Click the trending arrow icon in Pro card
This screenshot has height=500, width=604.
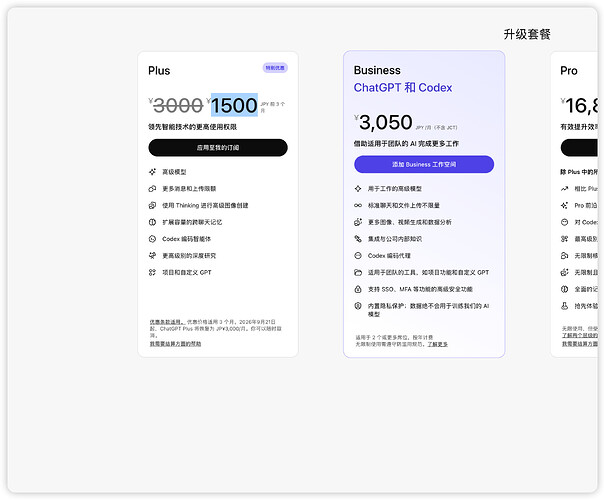tap(564, 189)
